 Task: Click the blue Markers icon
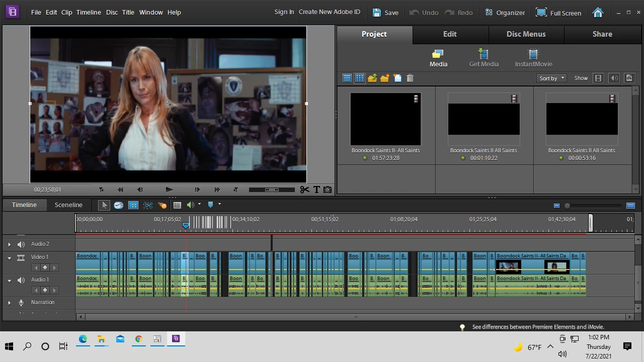(x=211, y=205)
